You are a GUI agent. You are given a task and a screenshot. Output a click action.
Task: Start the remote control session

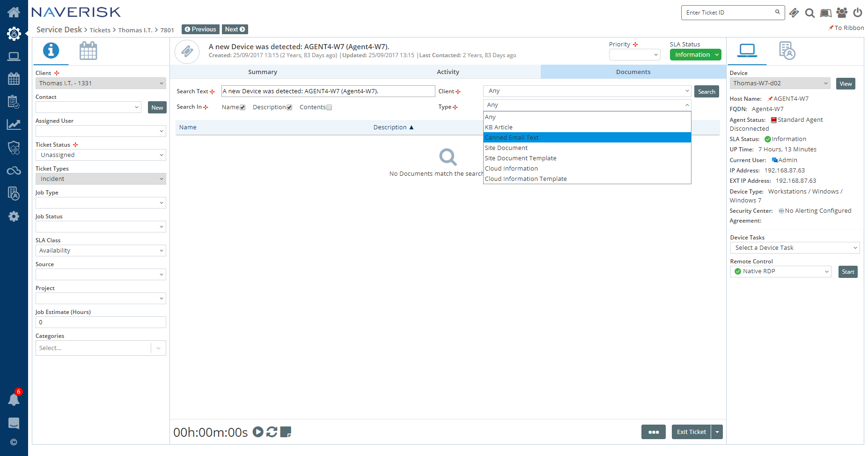(x=848, y=272)
